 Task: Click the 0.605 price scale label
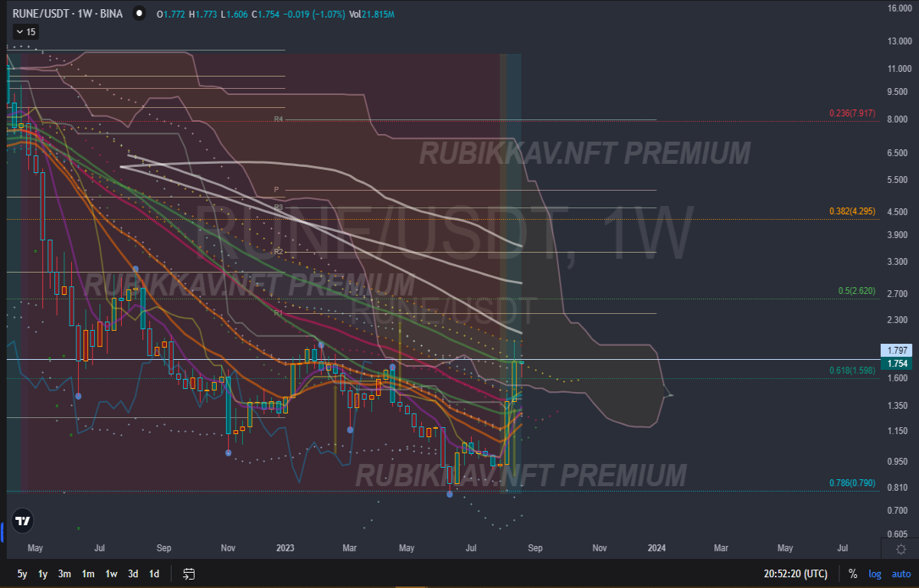[x=897, y=534]
